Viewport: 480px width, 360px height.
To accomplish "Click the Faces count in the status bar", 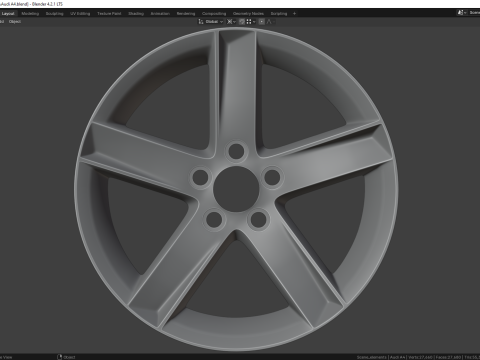I will click(x=448, y=357).
